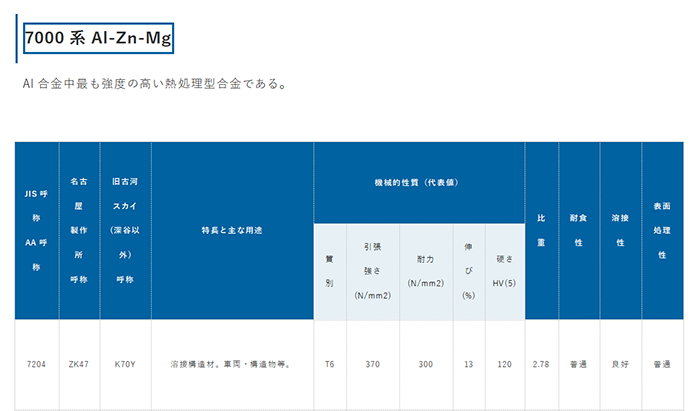The width and height of the screenshot is (700, 411).
Task: Click the 旧古河スカイ column header
Action: (x=125, y=231)
